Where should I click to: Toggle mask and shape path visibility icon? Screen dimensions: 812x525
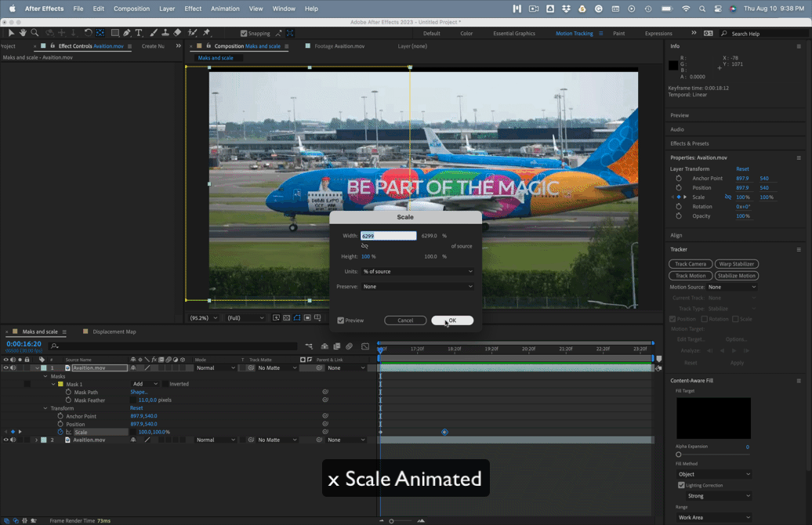pyautogui.click(x=297, y=318)
